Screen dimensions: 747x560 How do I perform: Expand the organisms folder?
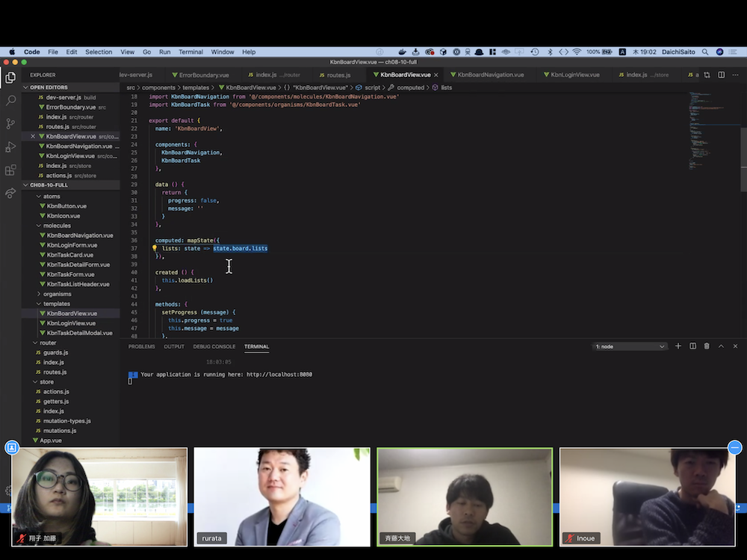click(x=58, y=293)
